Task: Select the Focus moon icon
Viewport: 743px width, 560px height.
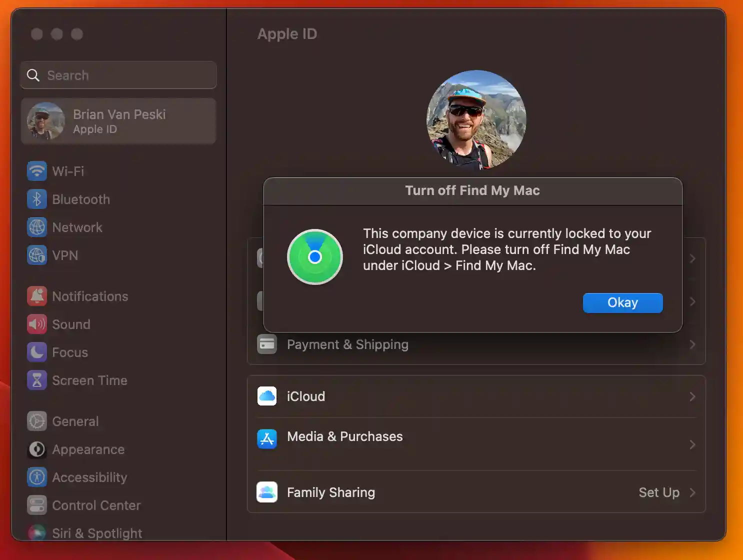Action: click(36, 352)
